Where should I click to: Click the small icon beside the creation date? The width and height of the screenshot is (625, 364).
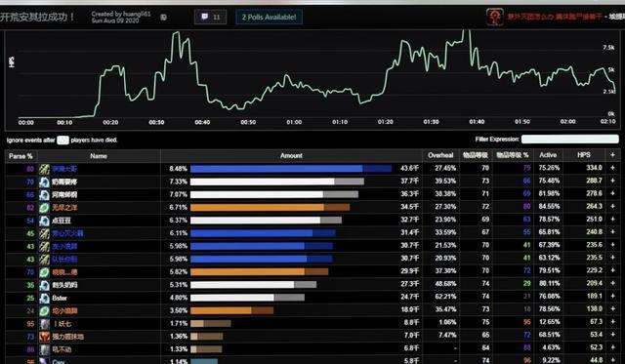pyautogui.click(x=163, y=18)
